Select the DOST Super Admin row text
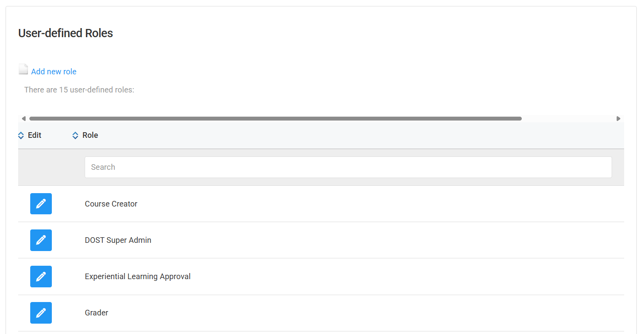The image size is (644, 334). pos(118,240)
